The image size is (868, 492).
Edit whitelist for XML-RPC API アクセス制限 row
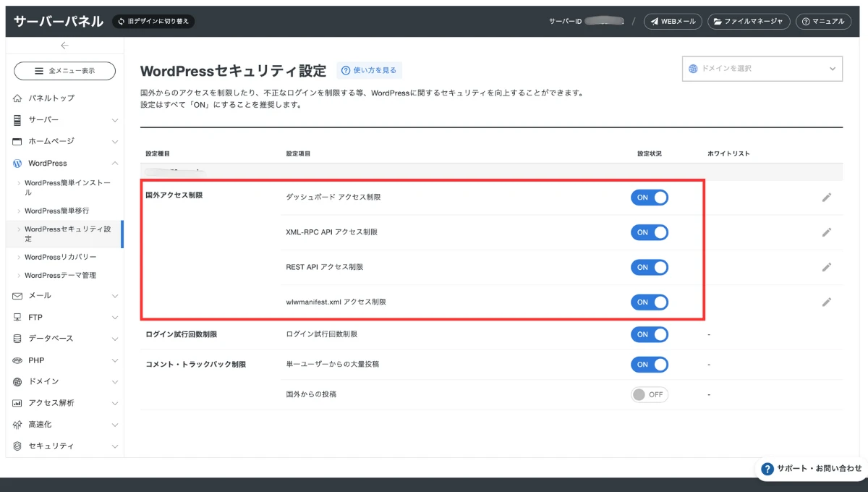pyautogui.click(x=827, y=232)
